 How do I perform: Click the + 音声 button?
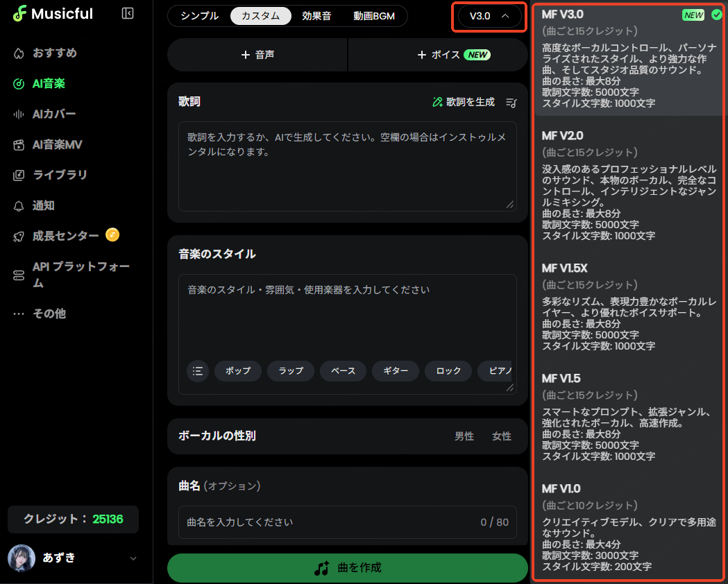pyautogui.click(x=257, y=55)
